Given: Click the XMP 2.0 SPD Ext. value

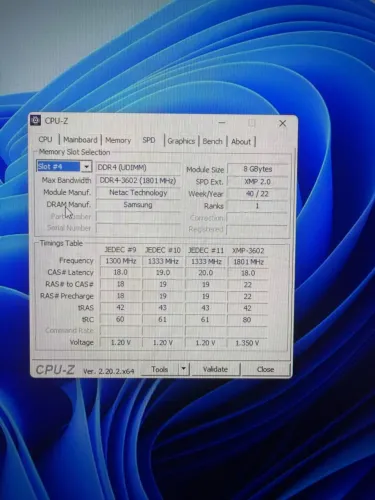Looking at the screenshot, I should (x=257, y=182).
